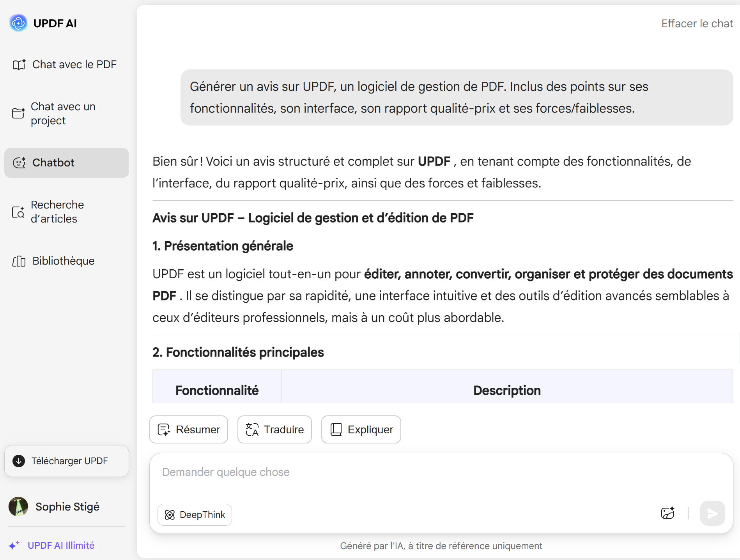Click the UPDF AI logo icon
The image size is (740, 560).
point(18,23)
